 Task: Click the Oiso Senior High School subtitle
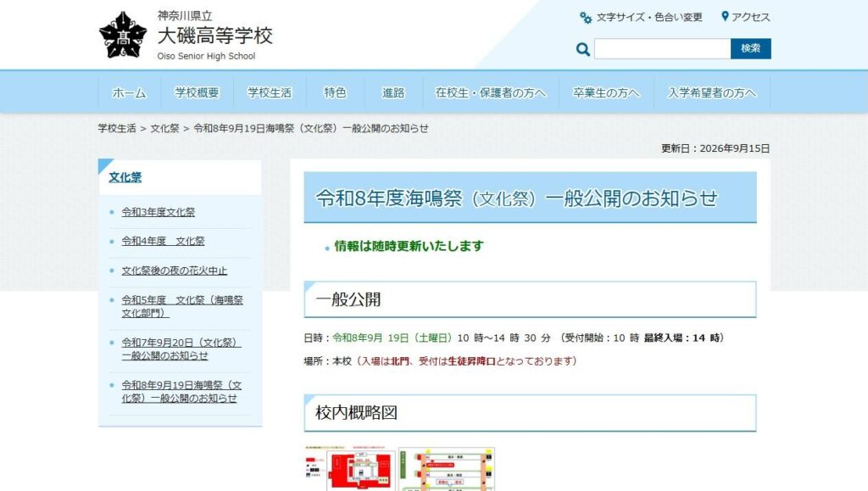click(206, 56)
